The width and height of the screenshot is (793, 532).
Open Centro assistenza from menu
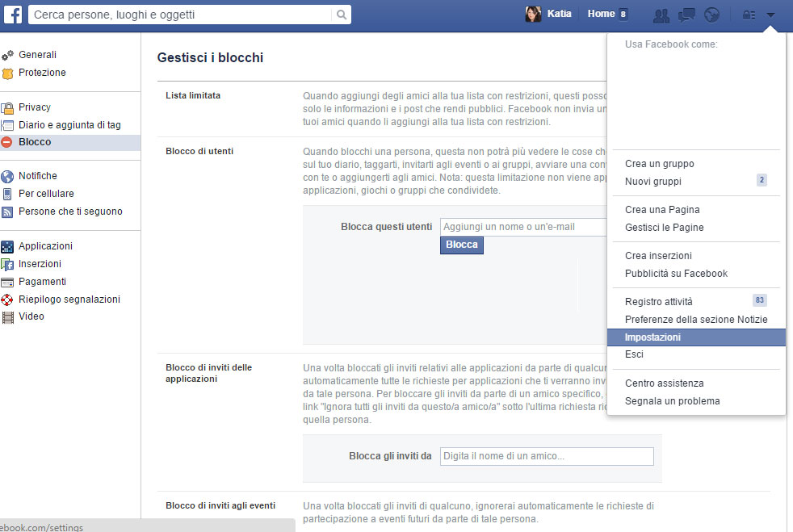coord(664,383)
